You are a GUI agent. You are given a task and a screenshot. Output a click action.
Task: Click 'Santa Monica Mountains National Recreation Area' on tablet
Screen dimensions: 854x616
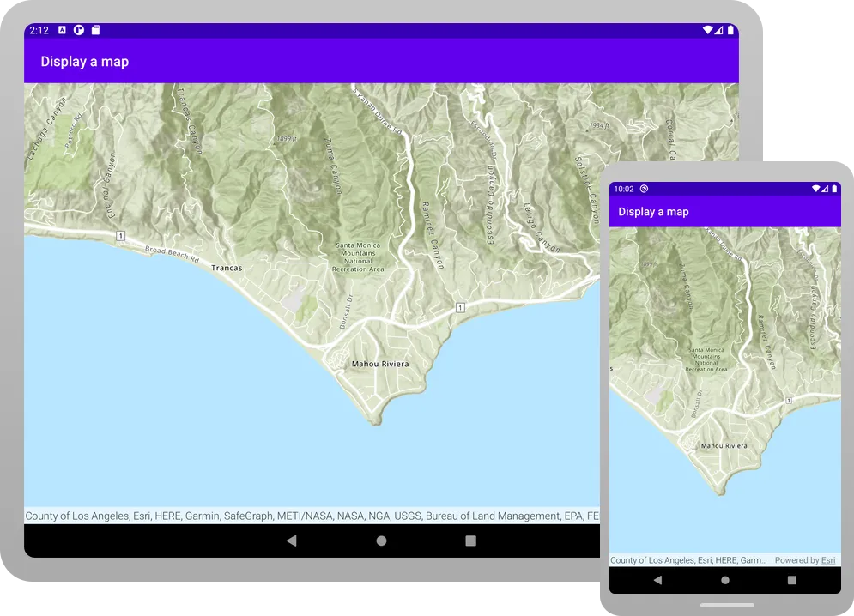358,257
